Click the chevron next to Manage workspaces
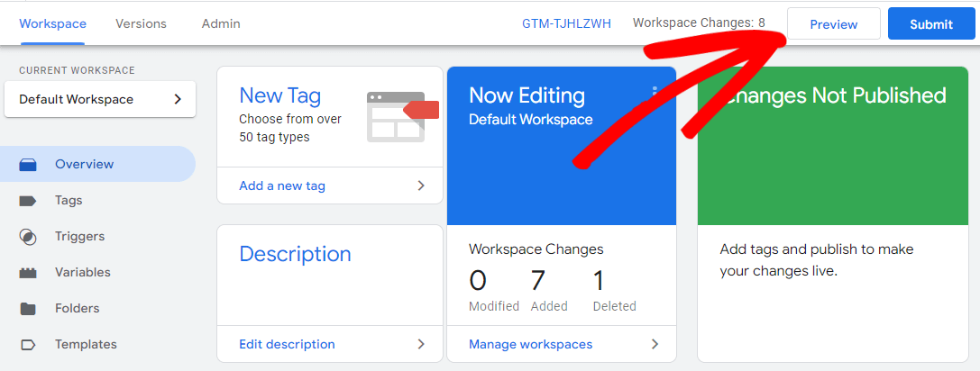 [655, 344]
